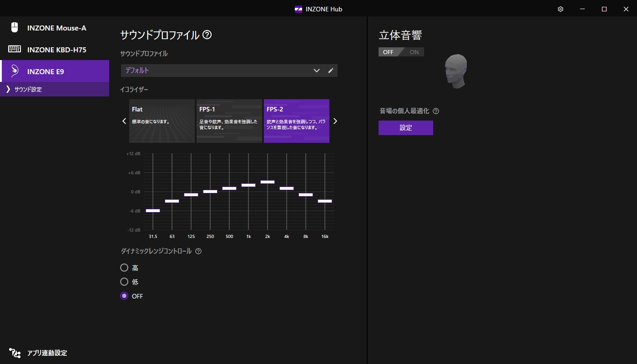Switch spatial sound to OFF
The height and width of the screenshot is (364, 637).
[389, 52]
